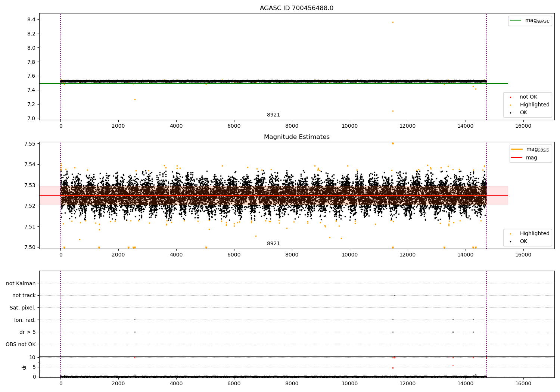The image size is (560, 392).
Task: Click the "not track" flag marker in bottom plot
Action: [395, 295]
